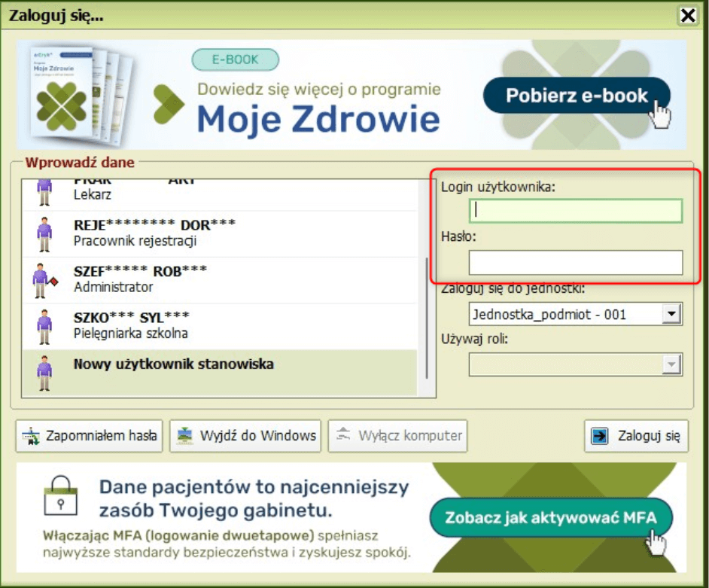
Task: Click the Zaloguj się button
Action: (636, 436)
